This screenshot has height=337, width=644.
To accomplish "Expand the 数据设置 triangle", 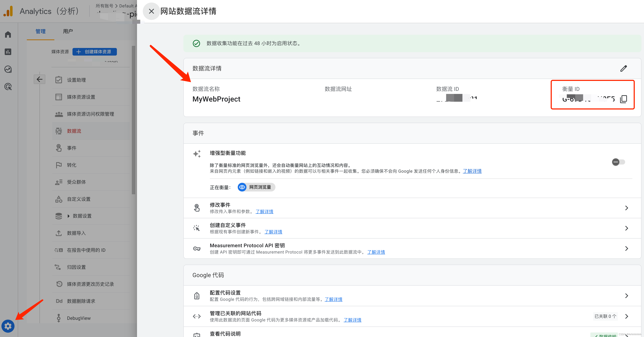I will (68, 216).
